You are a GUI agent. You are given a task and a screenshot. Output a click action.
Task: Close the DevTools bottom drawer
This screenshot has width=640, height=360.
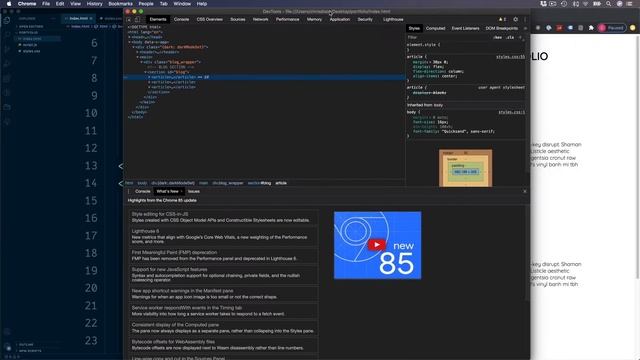[525, 191]
